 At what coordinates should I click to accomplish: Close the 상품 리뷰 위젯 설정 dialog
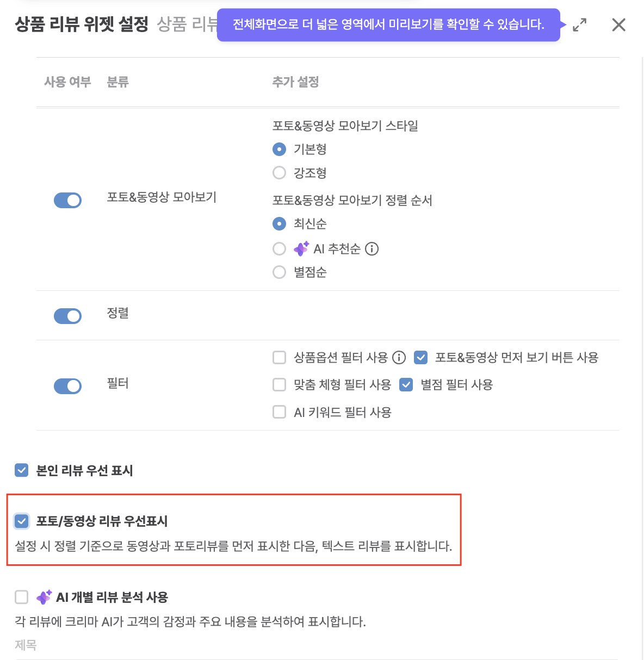tap(618, 25)
